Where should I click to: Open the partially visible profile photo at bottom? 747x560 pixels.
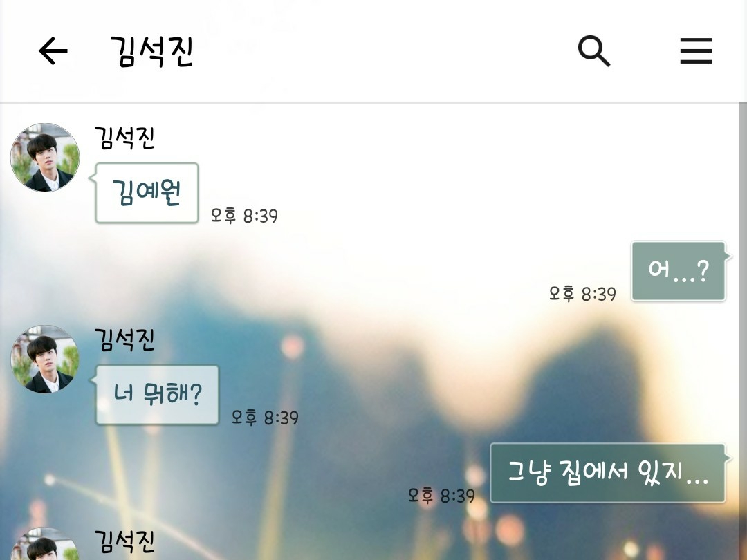45,544
